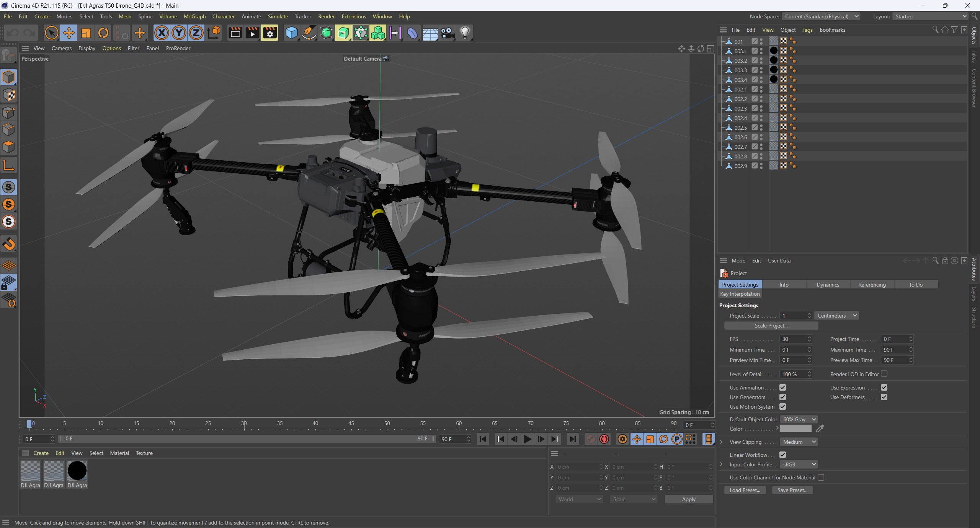Expand the Input Color Profile section arrow

[x=722, y=464]
